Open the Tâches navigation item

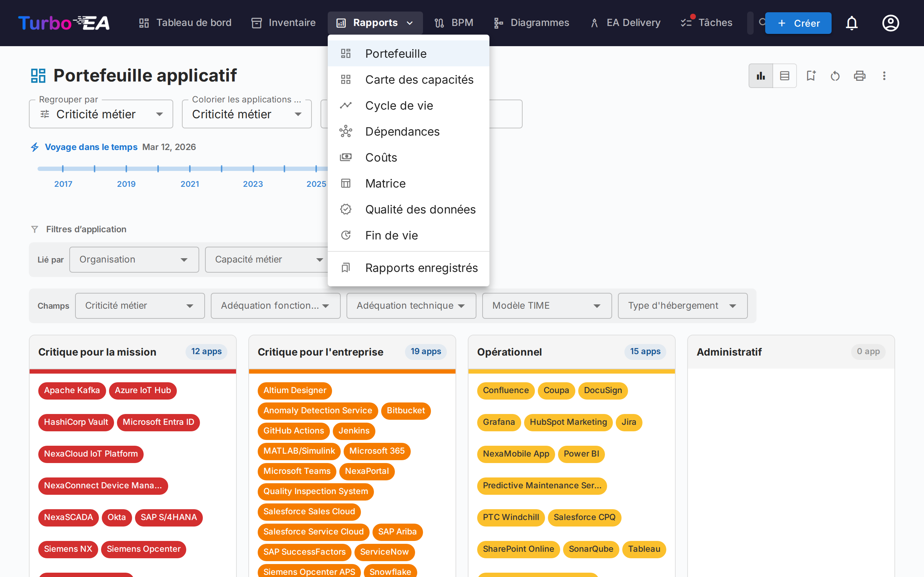pyautogui.click(x=707, y=23)
